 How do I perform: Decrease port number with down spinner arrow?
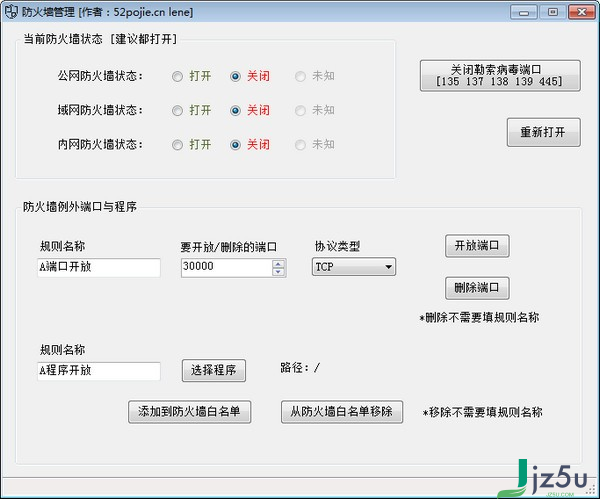pos(278,272)
